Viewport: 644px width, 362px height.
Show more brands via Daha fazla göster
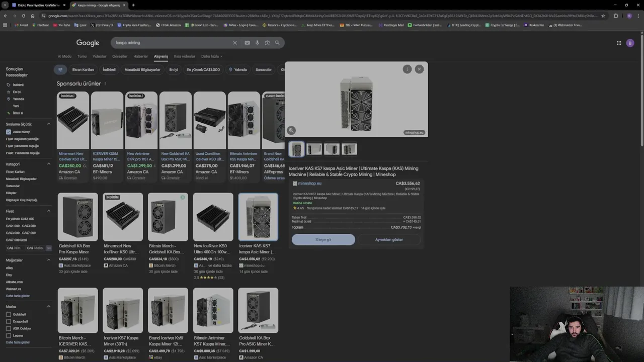(18, 342)
